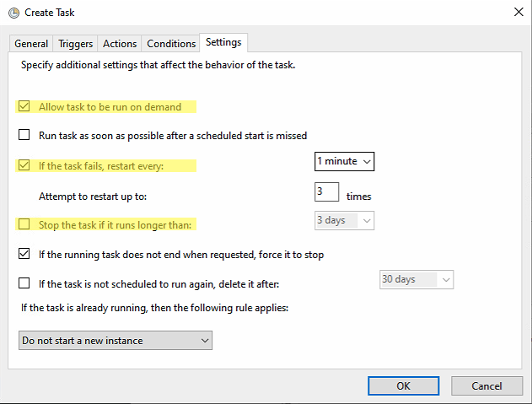
Task: Enable Run task as soon as possible option
Action: coord(24,135)
